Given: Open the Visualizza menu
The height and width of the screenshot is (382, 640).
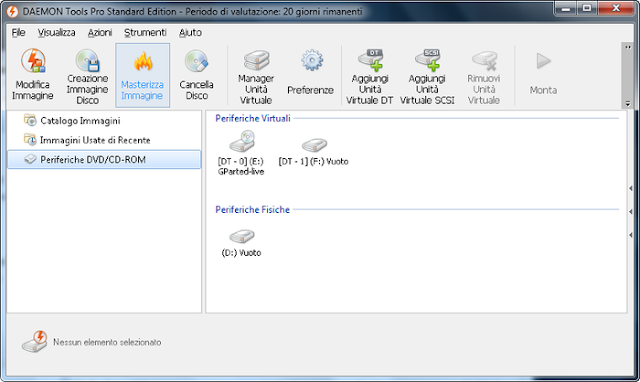Looking at the screenshot, I should pyautogui.click(x=56, y=33).
